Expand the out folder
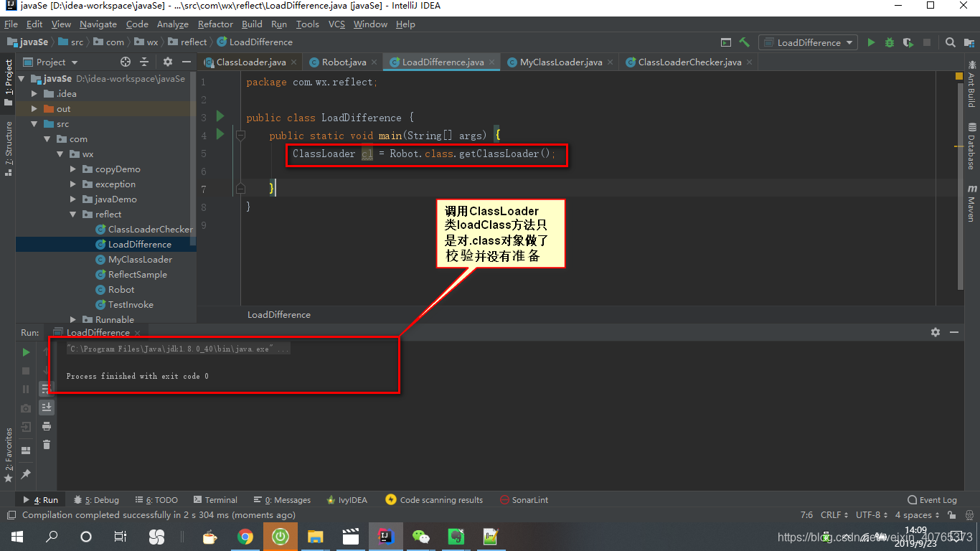Screen dimensions: 980x551 point(34,109)
